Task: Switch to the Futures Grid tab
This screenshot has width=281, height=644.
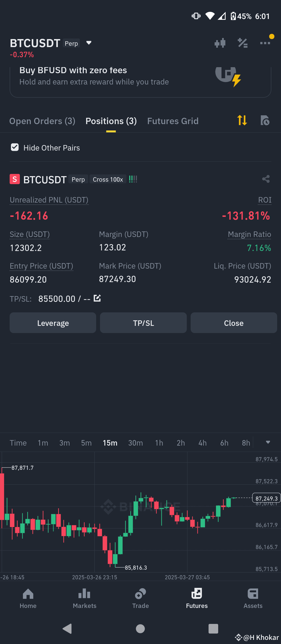Action: (173, 121)
